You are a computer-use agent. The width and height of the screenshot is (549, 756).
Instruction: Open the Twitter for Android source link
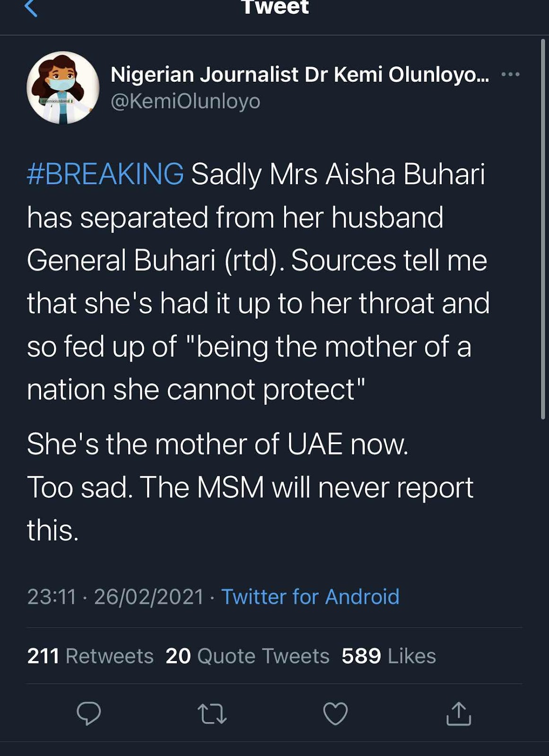[310, 597]
